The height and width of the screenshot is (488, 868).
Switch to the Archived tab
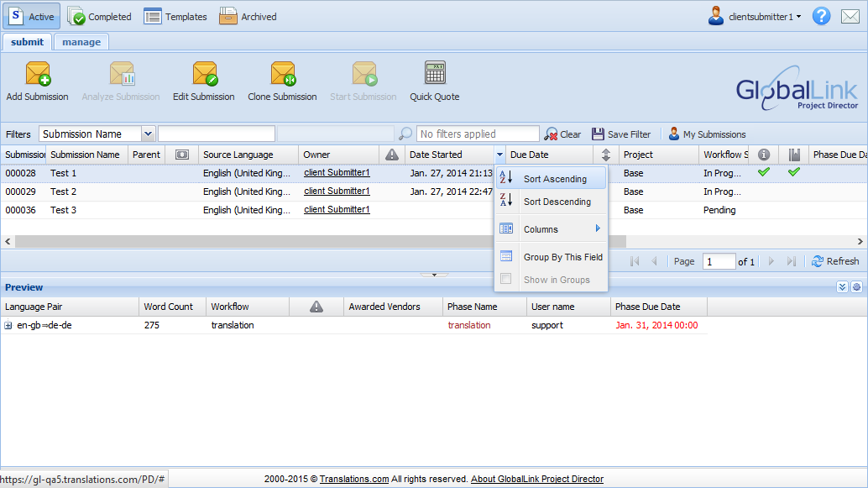248,17
